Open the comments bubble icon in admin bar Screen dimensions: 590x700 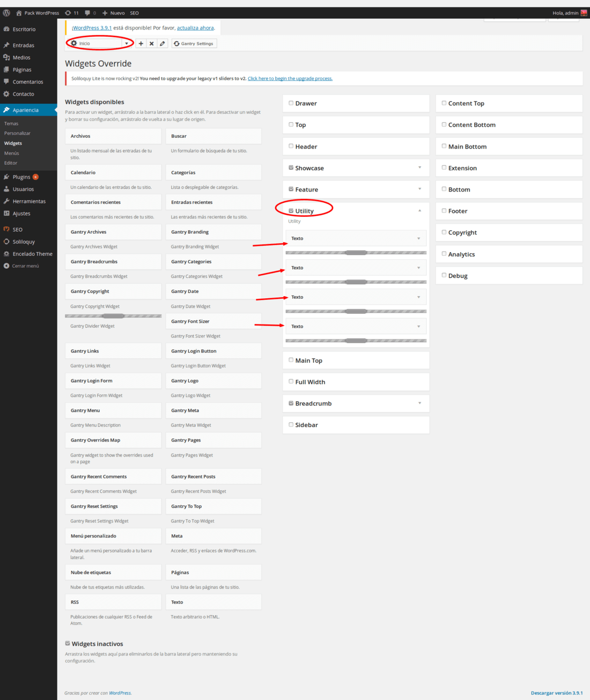click(x=87, y=13)
